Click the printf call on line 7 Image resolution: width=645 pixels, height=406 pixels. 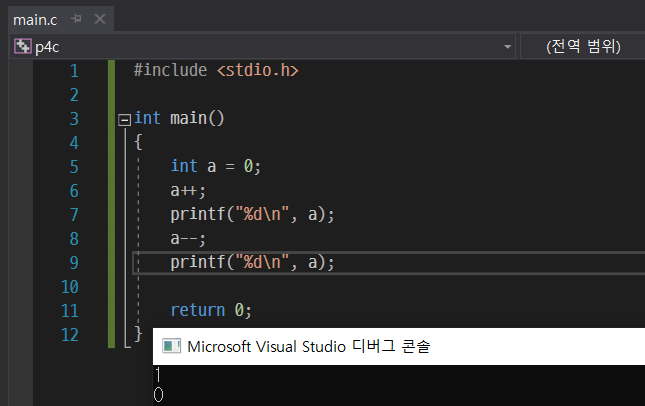point(253,215)
